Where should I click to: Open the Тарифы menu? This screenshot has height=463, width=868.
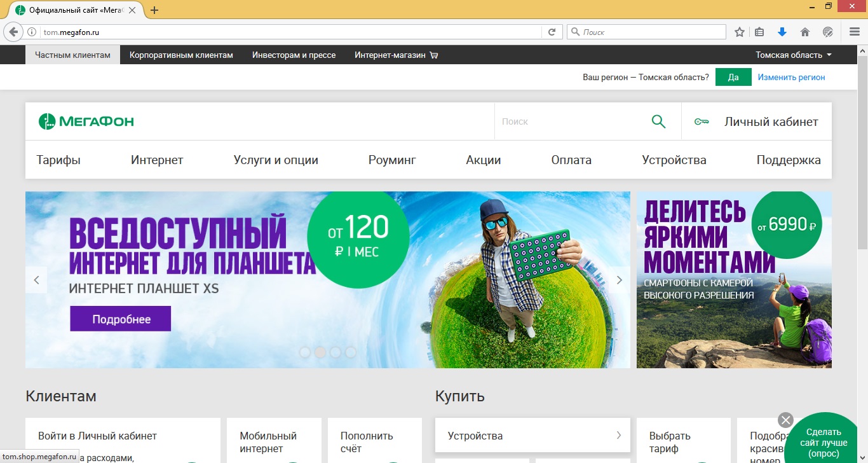(x=58, y=160)
